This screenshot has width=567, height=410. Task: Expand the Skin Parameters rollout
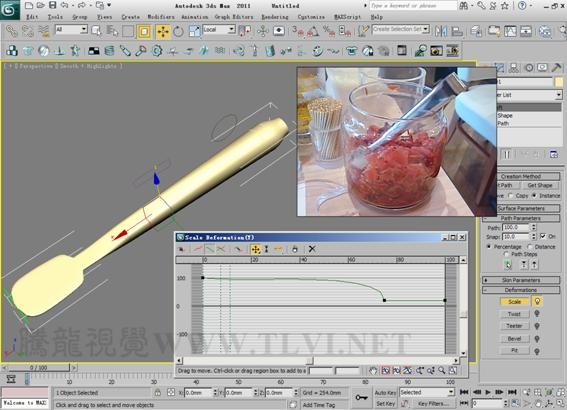click(521, 280)
